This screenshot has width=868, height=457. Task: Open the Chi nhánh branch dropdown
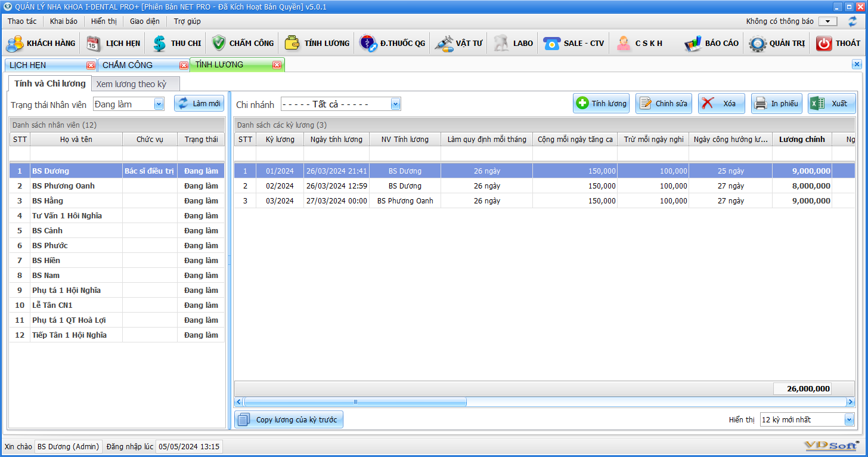(396, 104)
